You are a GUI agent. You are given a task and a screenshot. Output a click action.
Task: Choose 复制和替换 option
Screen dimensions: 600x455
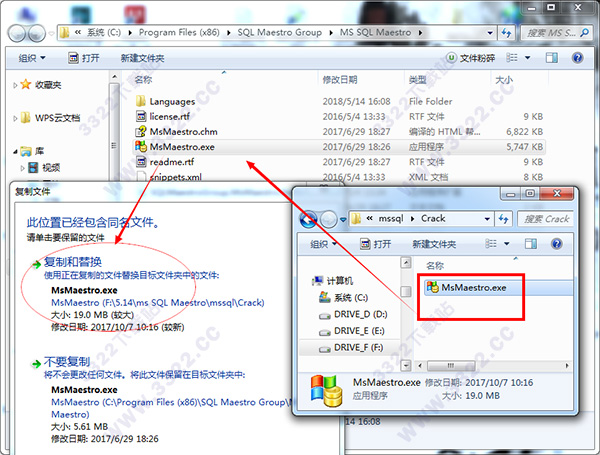point(73,262)
